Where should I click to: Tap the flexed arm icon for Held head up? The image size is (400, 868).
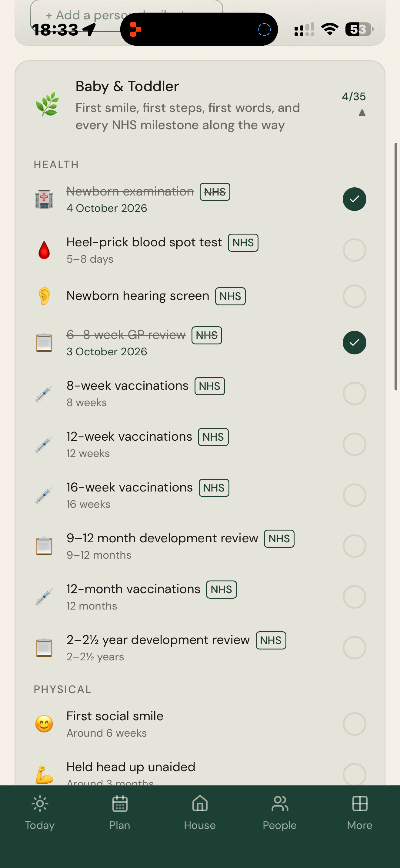point(44,774)
